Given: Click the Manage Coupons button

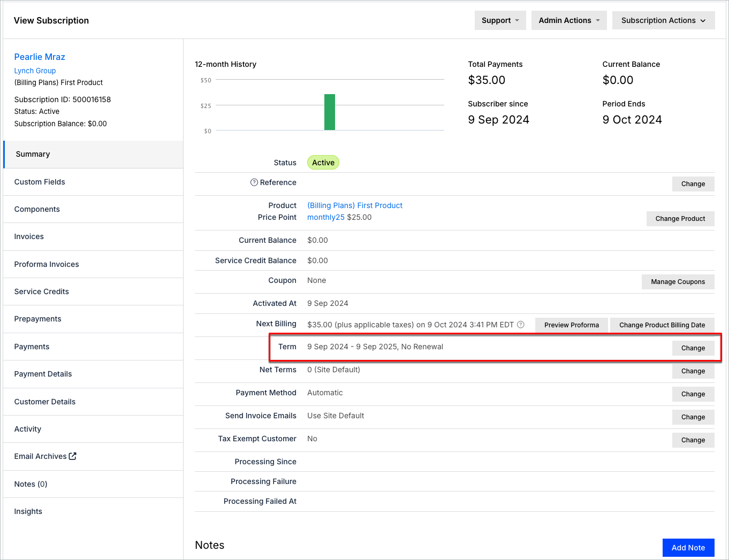Looking at the screenshot, I should pos(678,282).
